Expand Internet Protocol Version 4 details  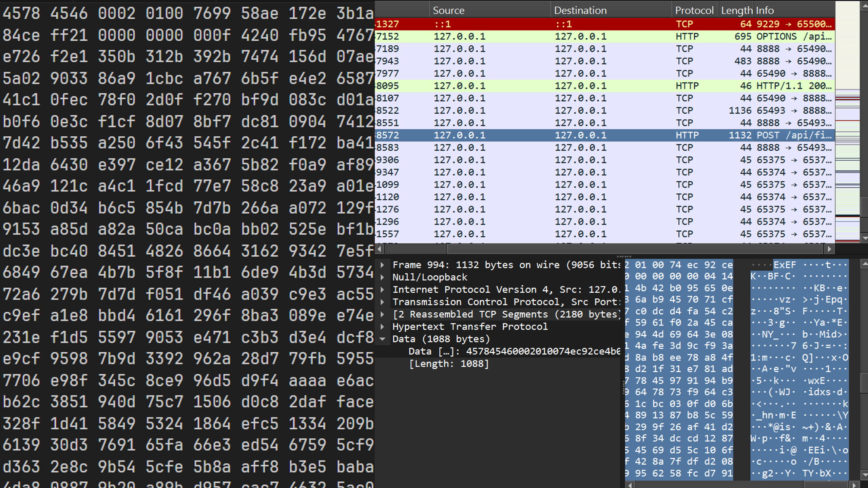(382, 290)
